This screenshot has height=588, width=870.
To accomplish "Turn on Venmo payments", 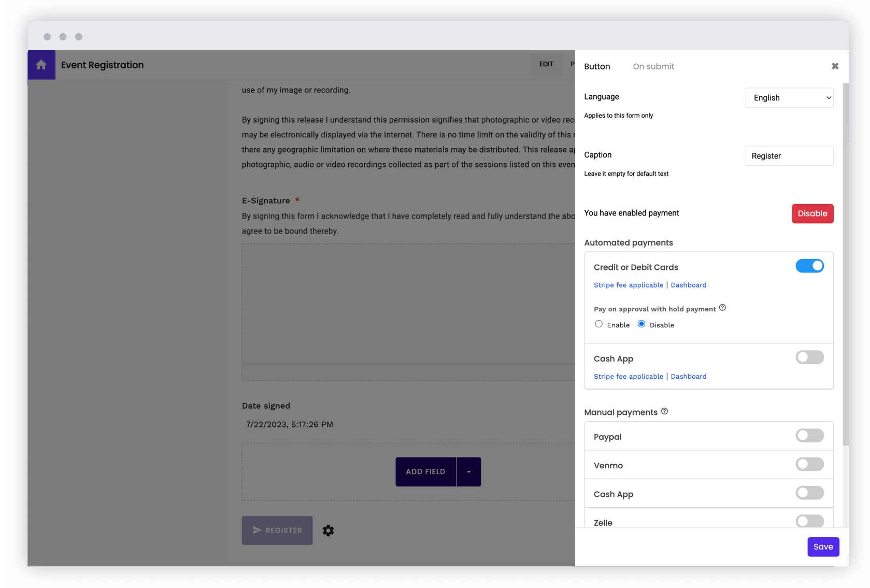I will (809, 464).
